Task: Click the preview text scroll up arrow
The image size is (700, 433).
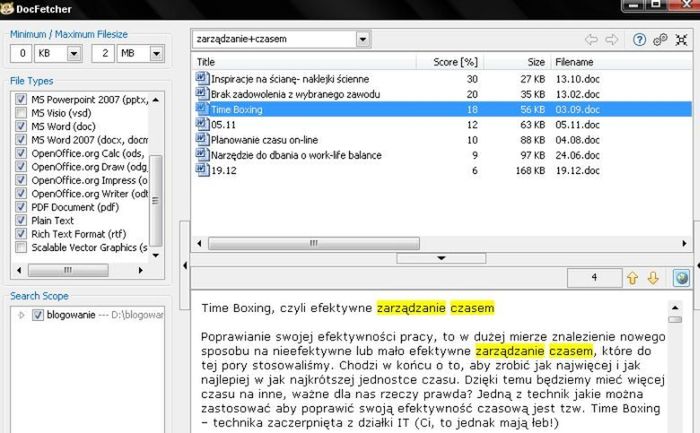Action: pos(675,308)
